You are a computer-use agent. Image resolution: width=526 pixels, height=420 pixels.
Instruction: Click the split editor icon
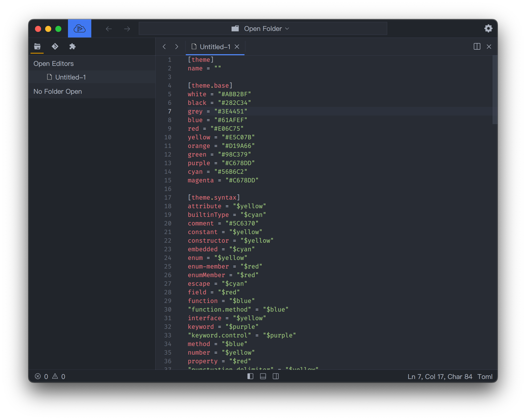[x=477, y=47]
